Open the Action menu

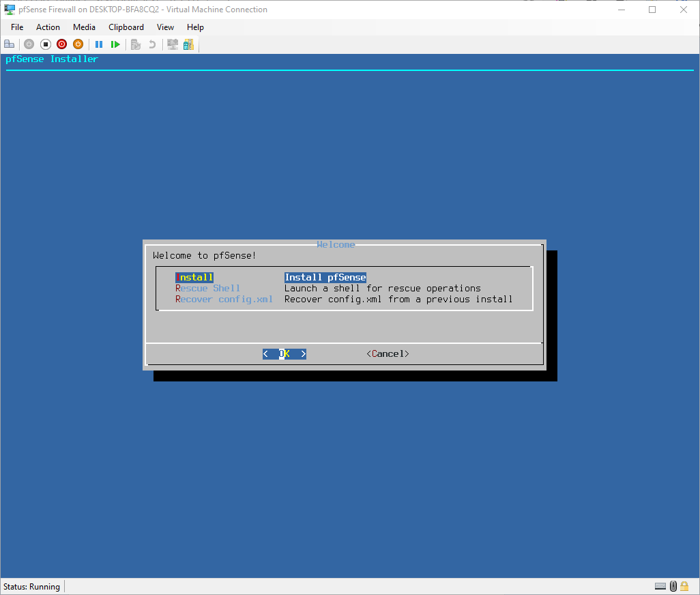(x=48, y=27)
